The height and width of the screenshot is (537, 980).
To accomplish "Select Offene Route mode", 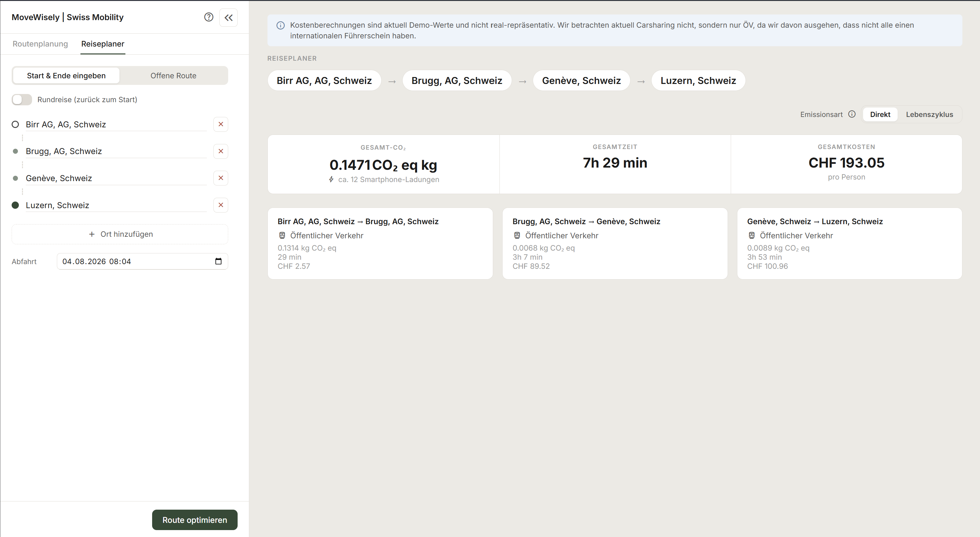I will pos(173,75).
